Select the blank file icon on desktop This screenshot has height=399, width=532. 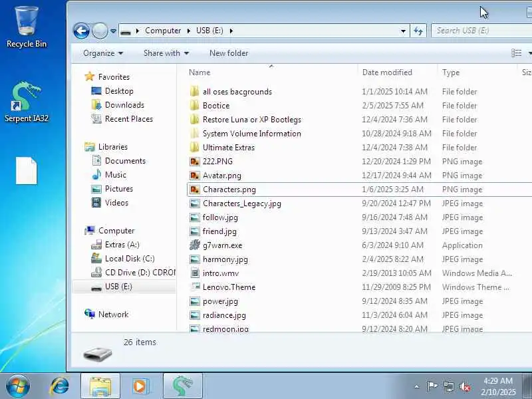(x=27, y=171)
